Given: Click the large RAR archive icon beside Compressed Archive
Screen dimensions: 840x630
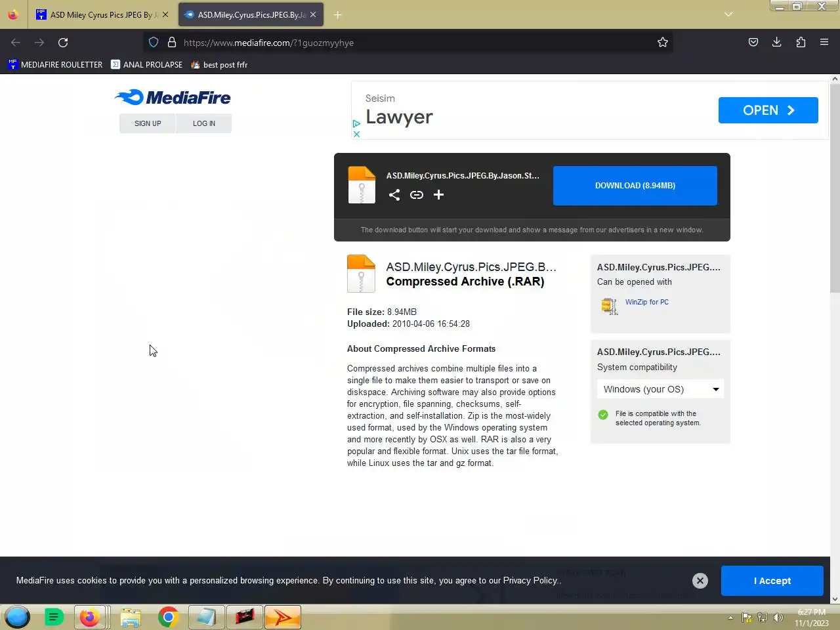Looking at the screenshot, I should (x=361, y=274).
